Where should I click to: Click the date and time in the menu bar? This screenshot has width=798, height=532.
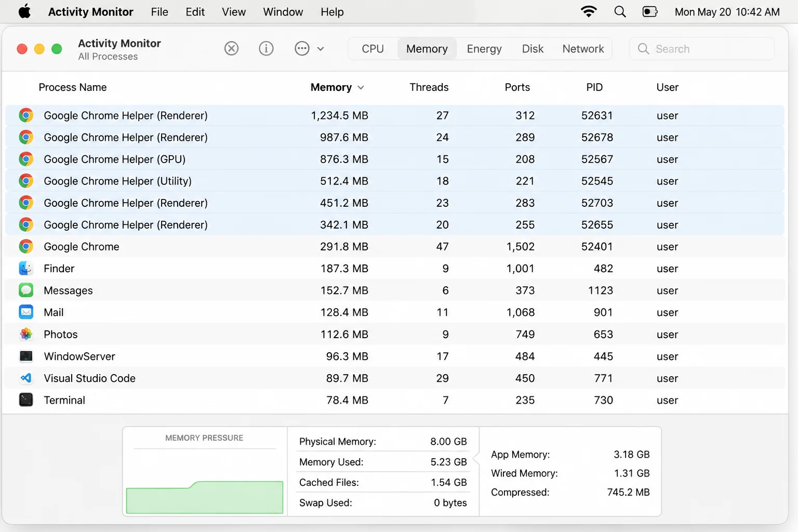click(x=727, y=12)
